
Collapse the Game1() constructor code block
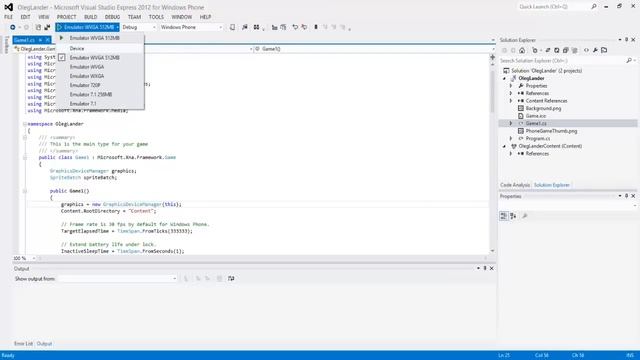25,191
